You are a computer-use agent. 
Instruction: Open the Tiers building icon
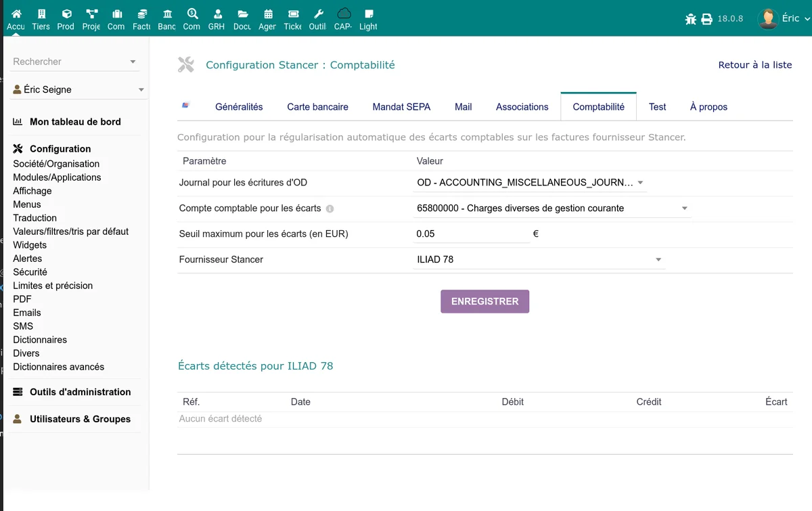pyautogui.click(x=41, y=14)
